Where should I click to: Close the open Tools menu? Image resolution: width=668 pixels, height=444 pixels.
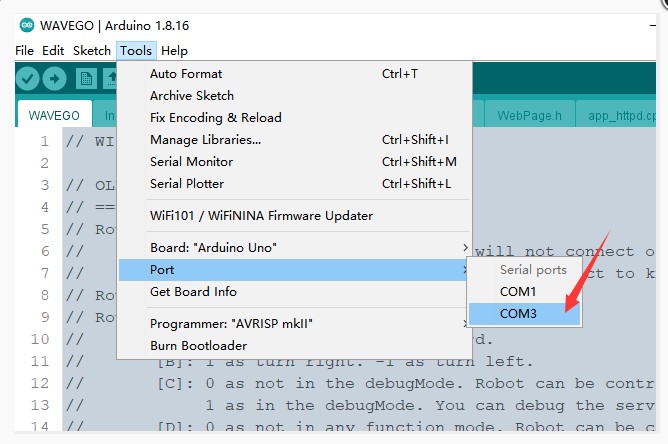tap(136, 51)
